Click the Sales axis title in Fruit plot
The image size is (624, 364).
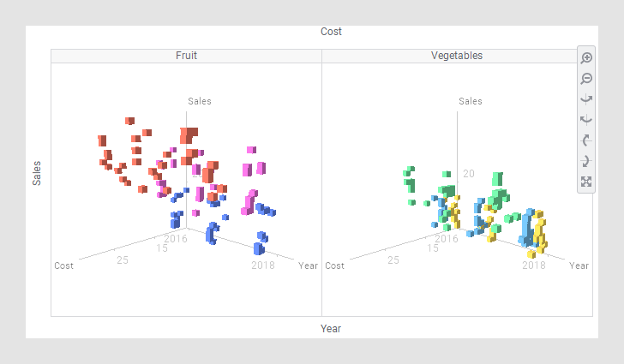tap(200, 101)
